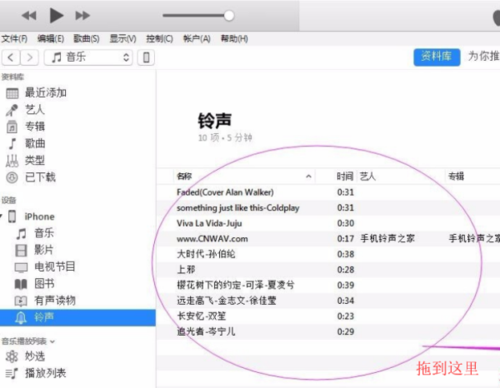Click the 手机铃声之家 artist cell

388,239
